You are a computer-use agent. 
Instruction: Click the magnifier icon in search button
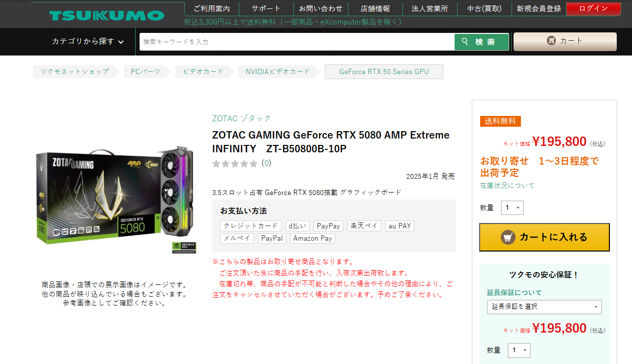pos(465,42)
